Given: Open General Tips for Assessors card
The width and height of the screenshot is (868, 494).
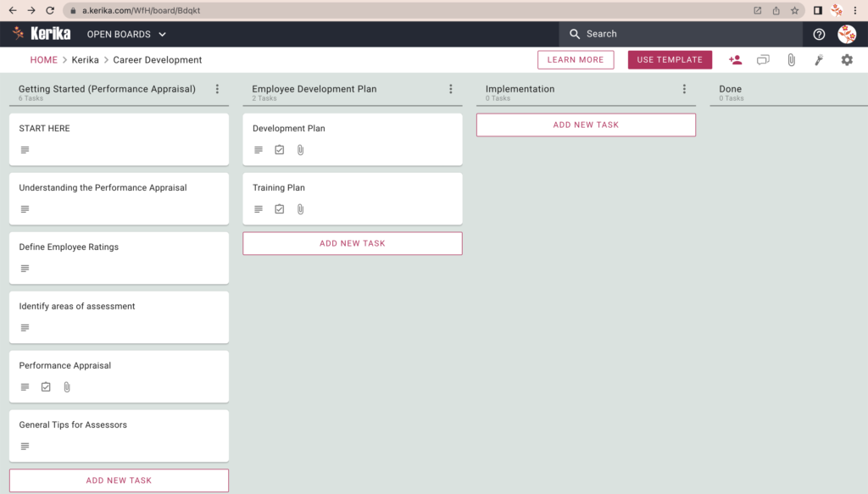Looking at the screenshot, I should click(119, 436).
